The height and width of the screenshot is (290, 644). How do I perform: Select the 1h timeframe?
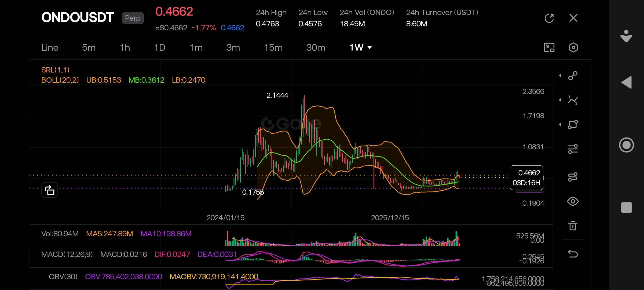(125, 48)
